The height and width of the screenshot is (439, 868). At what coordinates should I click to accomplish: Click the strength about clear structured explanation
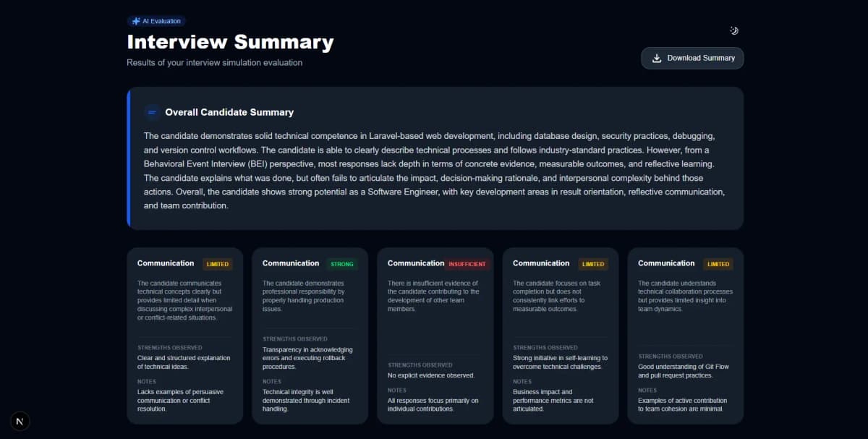(184, 362)
